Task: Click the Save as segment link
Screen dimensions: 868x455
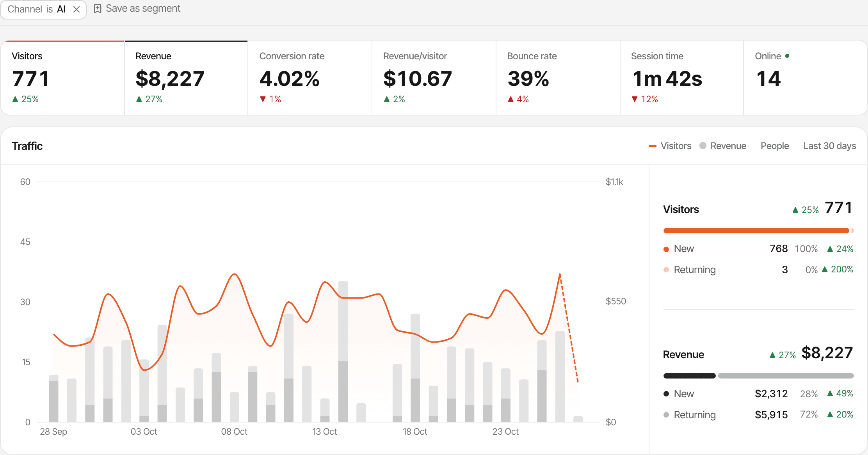Action: point(137,9)
